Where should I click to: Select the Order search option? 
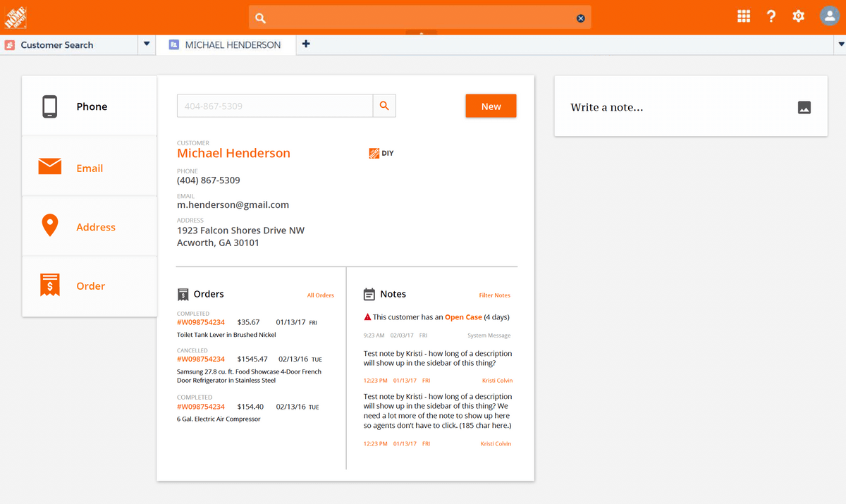coord(90,286)
